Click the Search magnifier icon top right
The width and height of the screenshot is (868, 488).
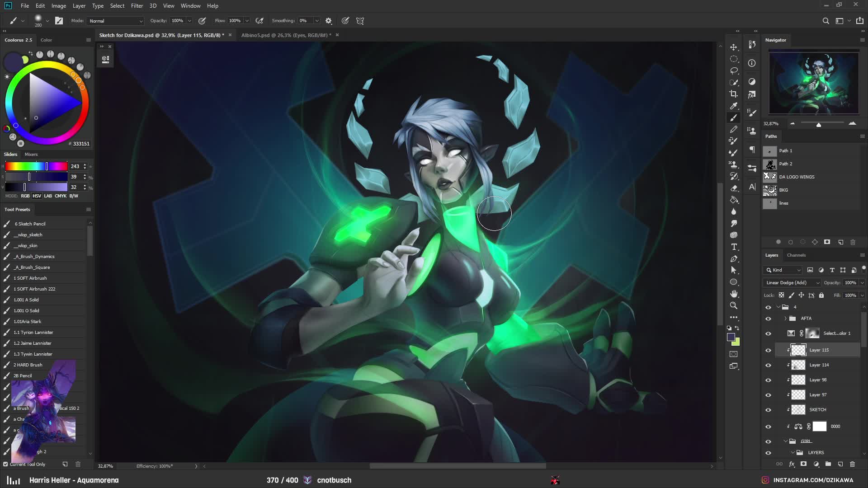(826, 21)
